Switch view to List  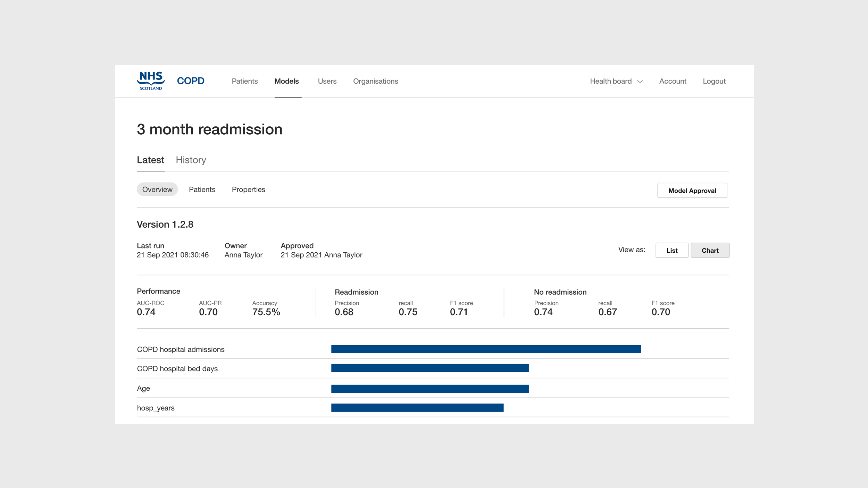[x=671, y=250]
